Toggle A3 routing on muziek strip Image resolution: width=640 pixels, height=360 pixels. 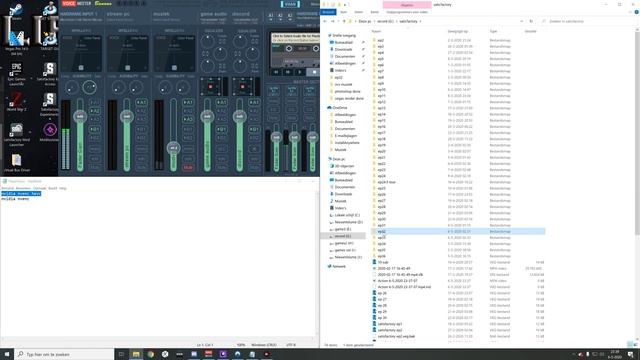188,120
